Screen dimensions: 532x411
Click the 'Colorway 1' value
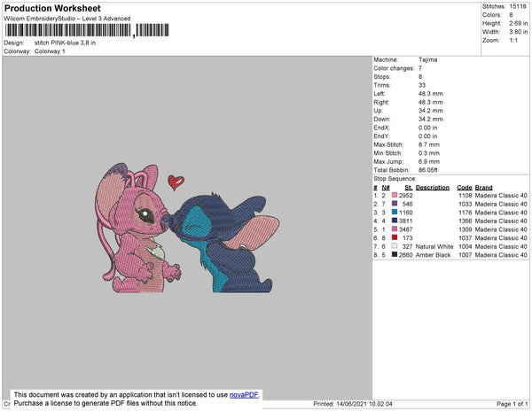(x=50, y=51)
